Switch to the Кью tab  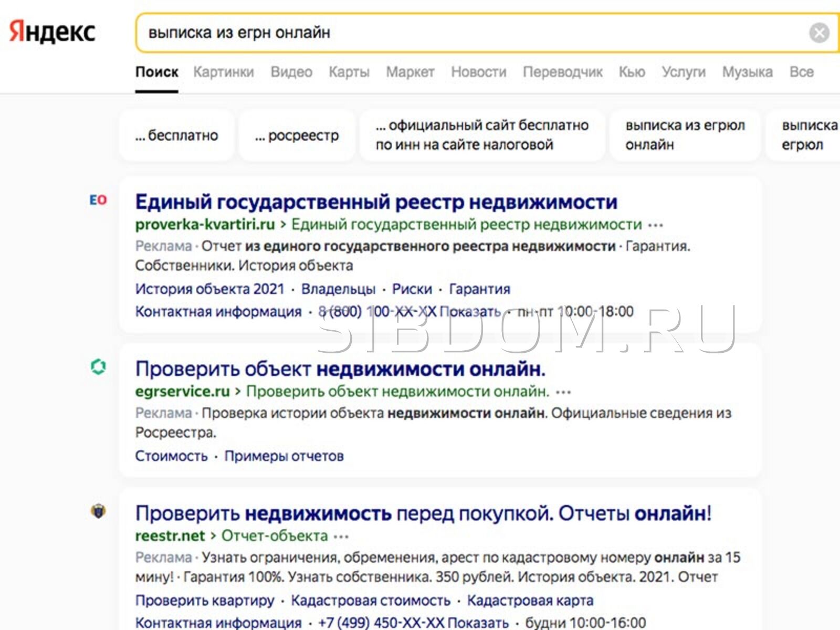[x=632, y=72]
